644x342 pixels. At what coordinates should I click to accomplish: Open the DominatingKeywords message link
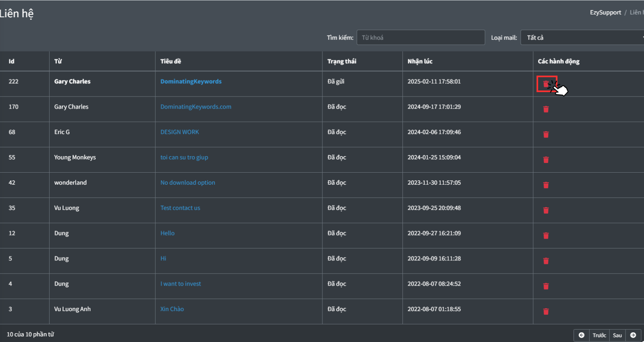191,81
